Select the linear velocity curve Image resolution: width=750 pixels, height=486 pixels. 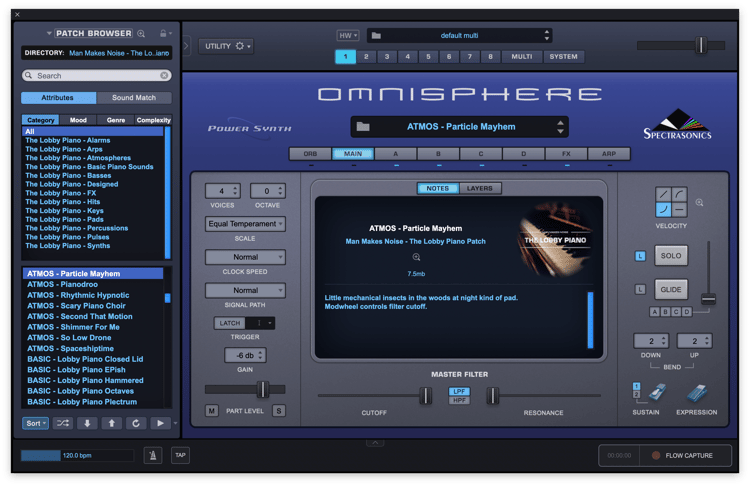pyautogui.click(x=663, y=195)
